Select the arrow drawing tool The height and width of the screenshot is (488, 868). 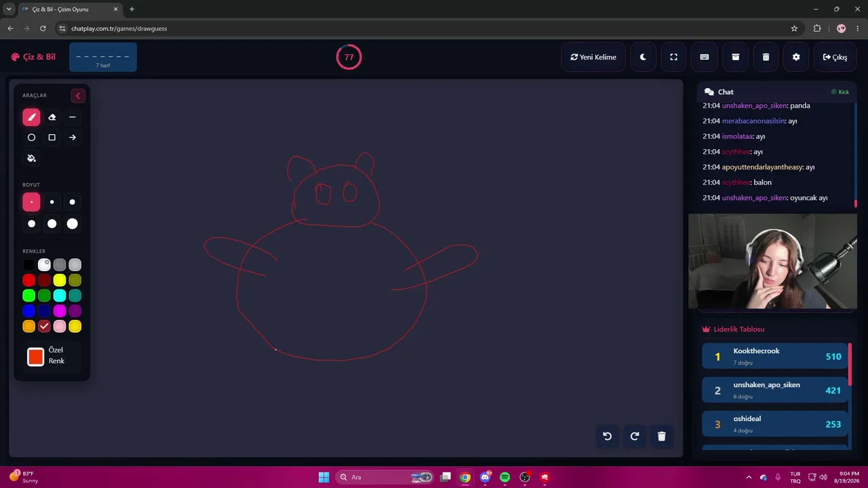pos(73,138)
